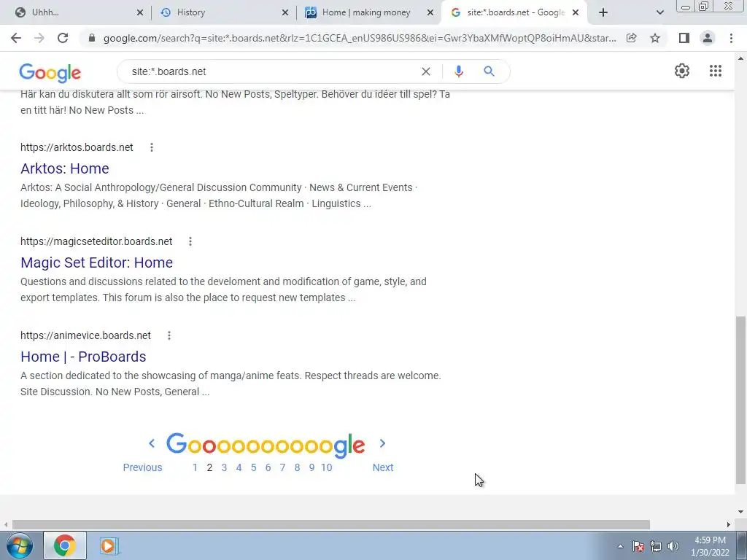Screen dimensions: 747x560
Task: Open the tab search dropdown arrow
Action: tap(659, 12)
